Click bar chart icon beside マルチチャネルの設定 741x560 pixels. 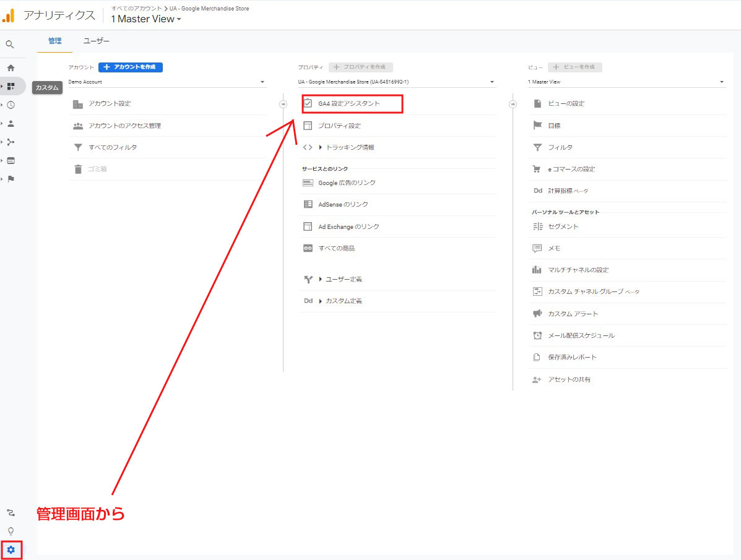point(537,269)
